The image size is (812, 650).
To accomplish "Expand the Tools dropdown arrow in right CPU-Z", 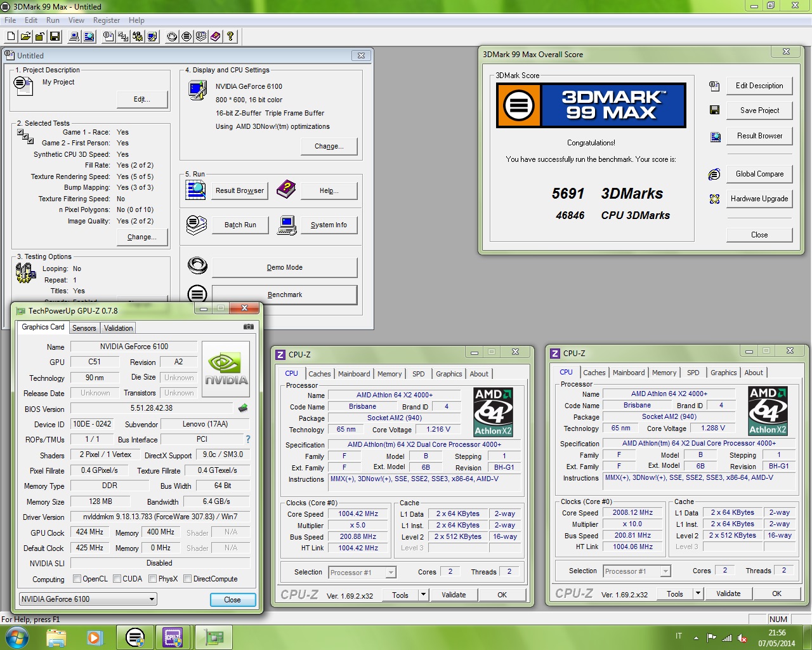I will click(x=698, y=594).
